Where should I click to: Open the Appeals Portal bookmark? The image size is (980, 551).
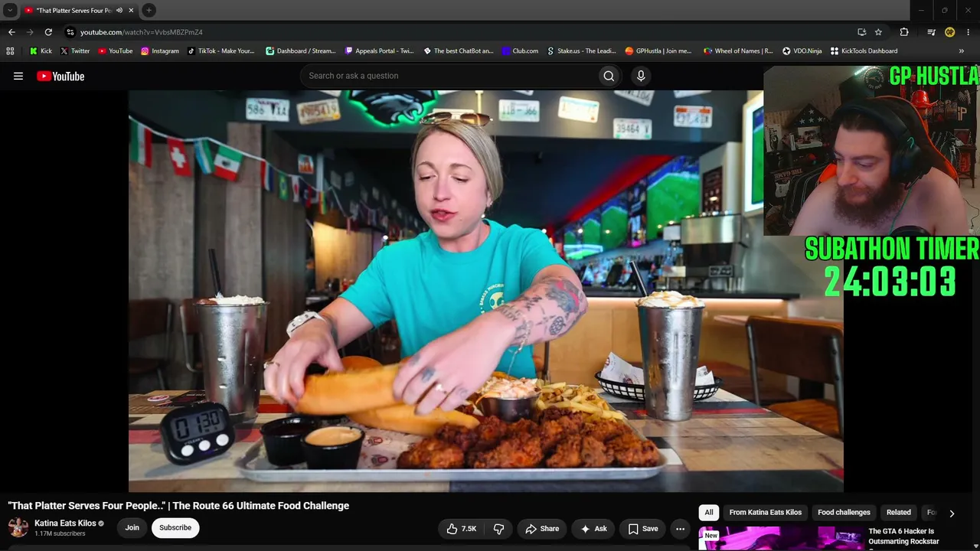[x=379, y=51]
